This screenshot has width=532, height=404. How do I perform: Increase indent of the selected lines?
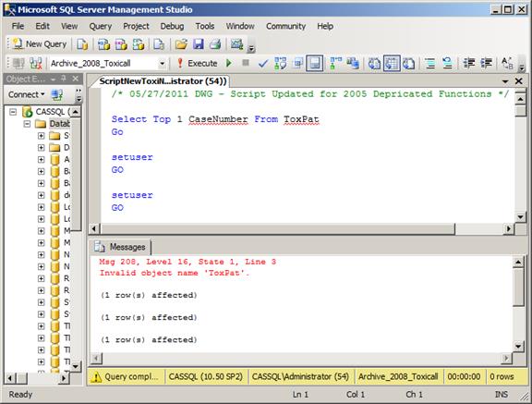[486, 63]
